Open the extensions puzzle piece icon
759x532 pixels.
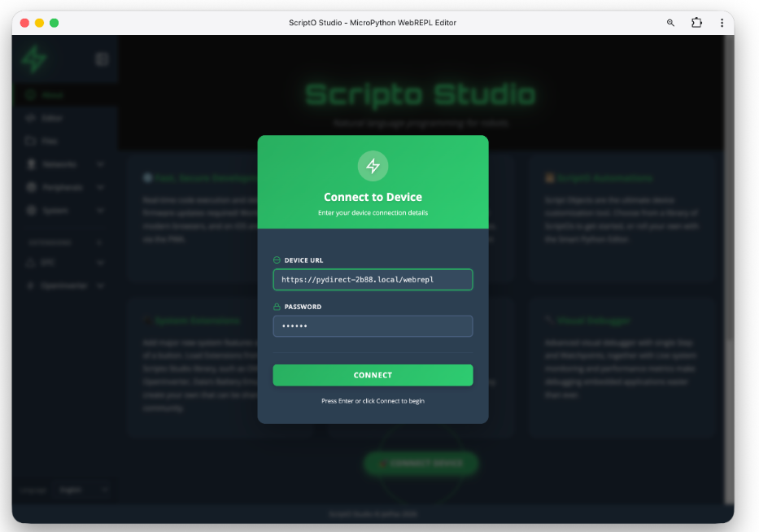[696, 23]
